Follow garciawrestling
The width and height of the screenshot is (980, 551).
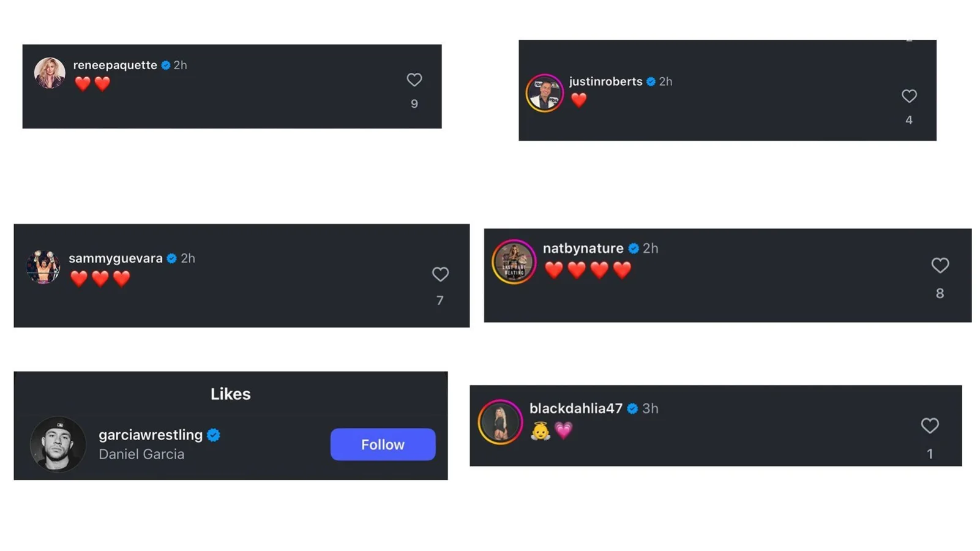(x=383, y=444)
